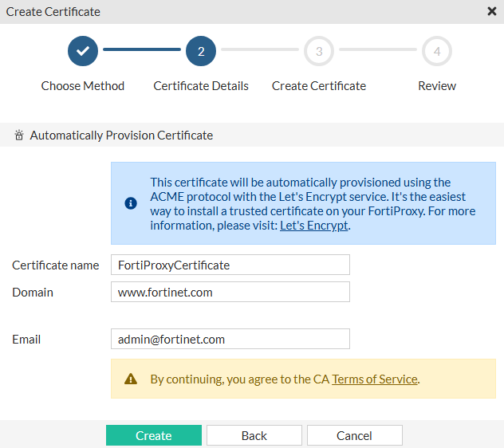Click the Email input field
The image size is (504, 448).
[230, 339]
